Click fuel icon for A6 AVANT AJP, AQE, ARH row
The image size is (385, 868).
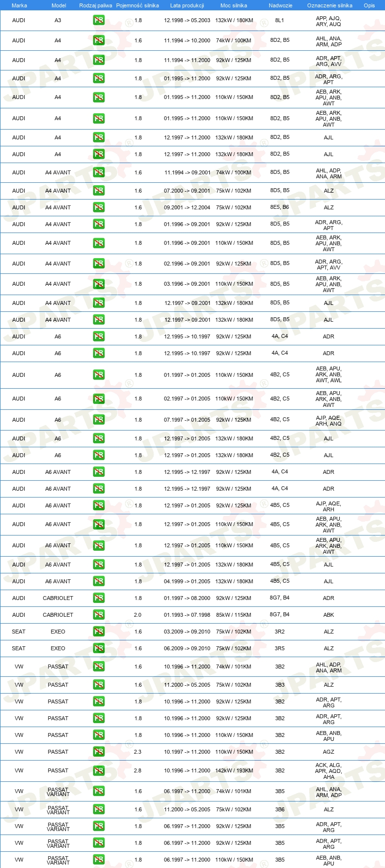98,505
